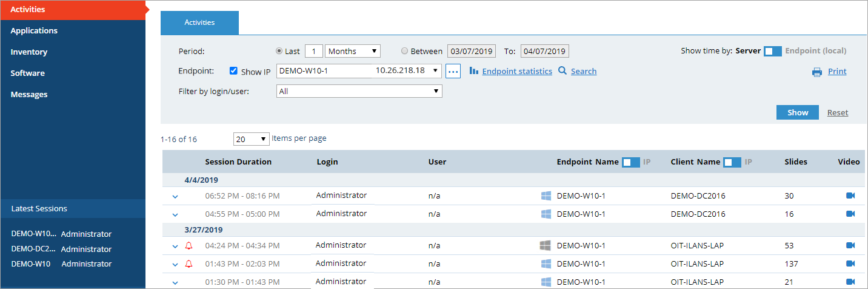Screen dimensions: 868x289
Task: Click the blue Show button
Action: click(798, 112)
